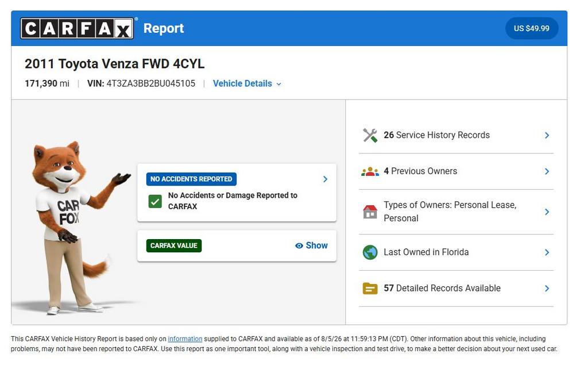
Task: Click the US $49.99 price button
Action: click(x=531, y=28)
